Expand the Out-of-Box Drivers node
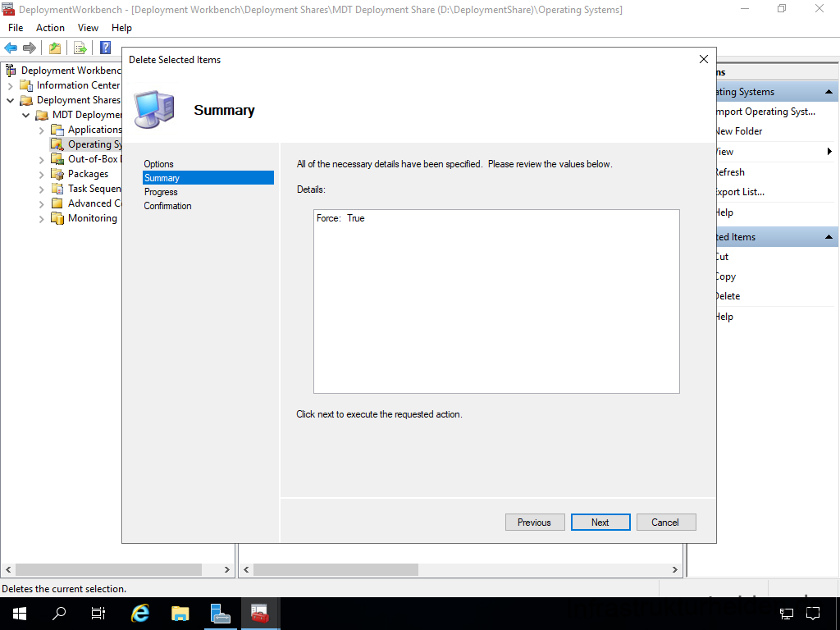Viewport: 840px width, 630px height. [x=41, y=160]
